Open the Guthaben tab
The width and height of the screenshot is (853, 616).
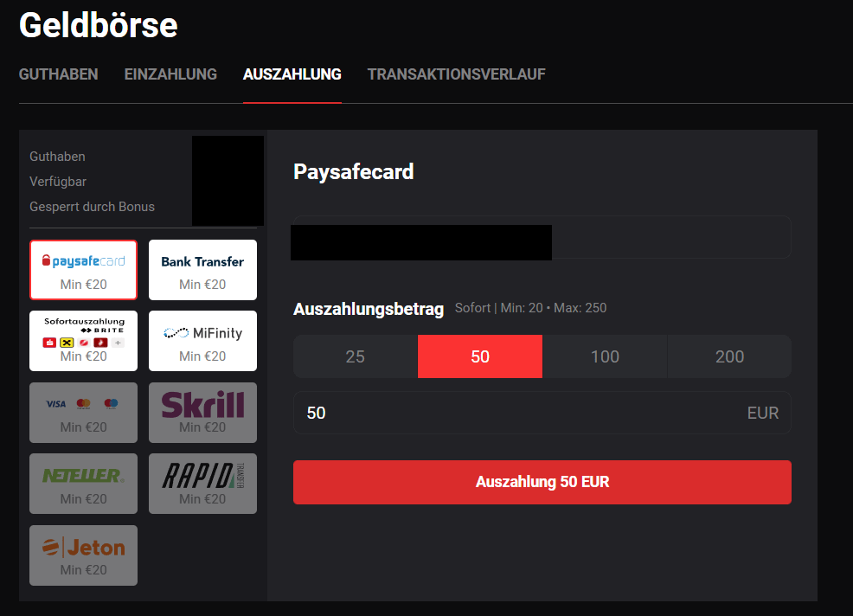(x=58, y=74)
